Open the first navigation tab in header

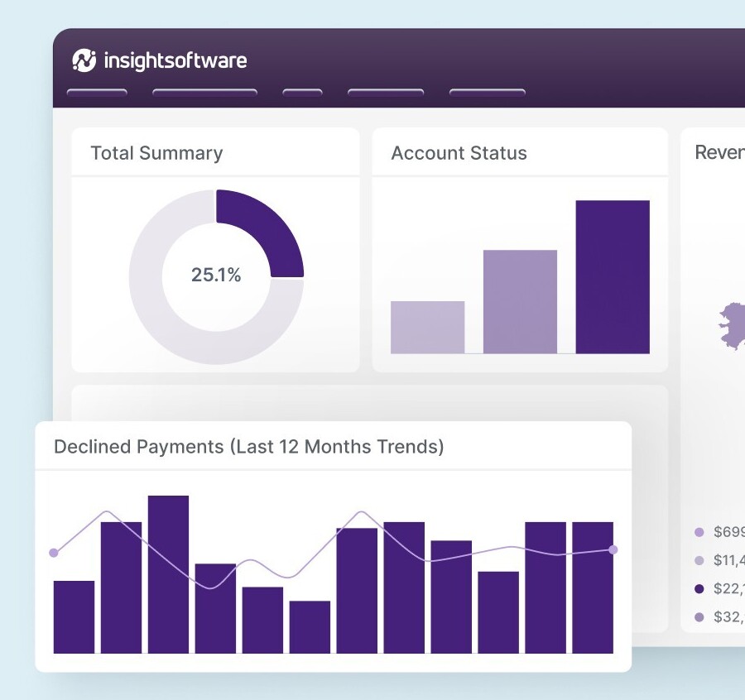click(96, 93)
